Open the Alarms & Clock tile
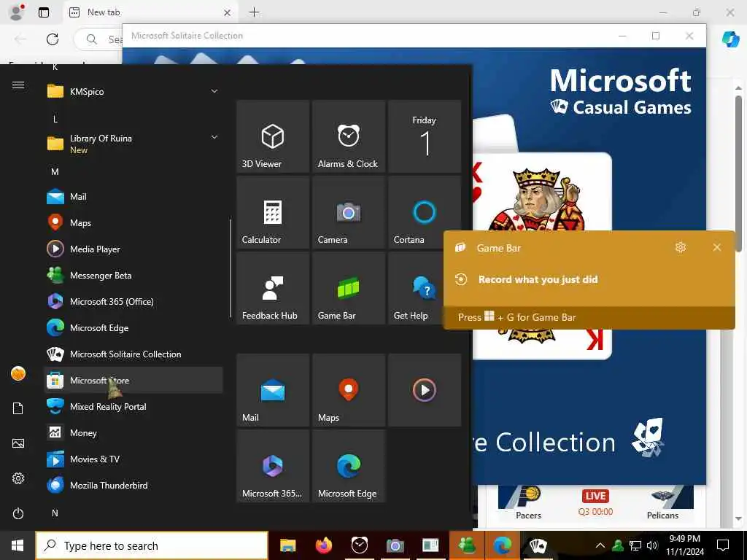This screenshot has width=747, height=560. coord(349,136)
